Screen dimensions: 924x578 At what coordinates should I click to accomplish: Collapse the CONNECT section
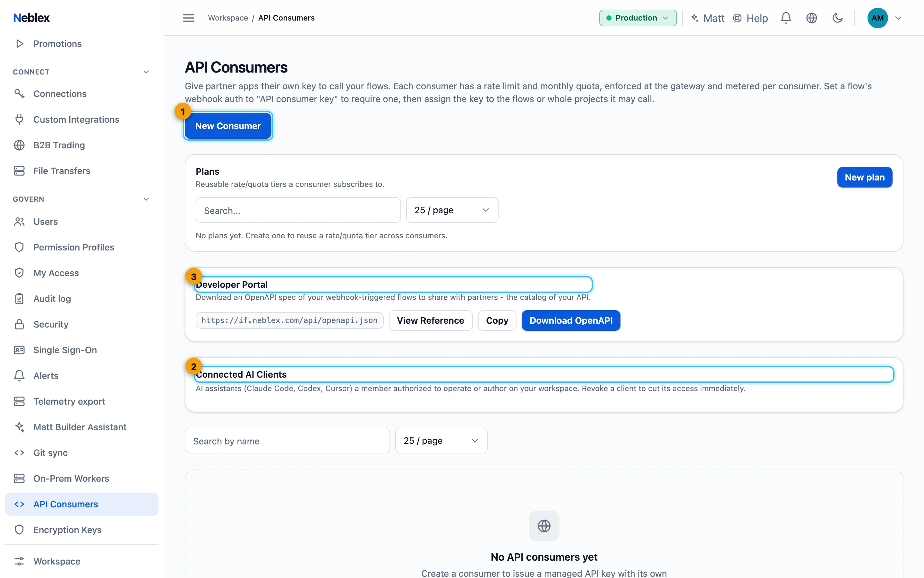(146, 72)
